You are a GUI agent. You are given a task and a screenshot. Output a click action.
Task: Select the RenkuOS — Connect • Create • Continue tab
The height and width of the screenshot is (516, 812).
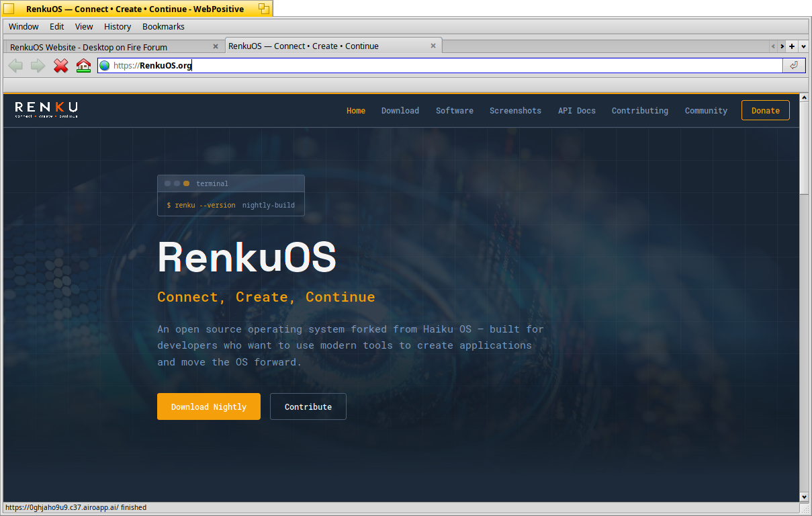[x=333, y=46]
